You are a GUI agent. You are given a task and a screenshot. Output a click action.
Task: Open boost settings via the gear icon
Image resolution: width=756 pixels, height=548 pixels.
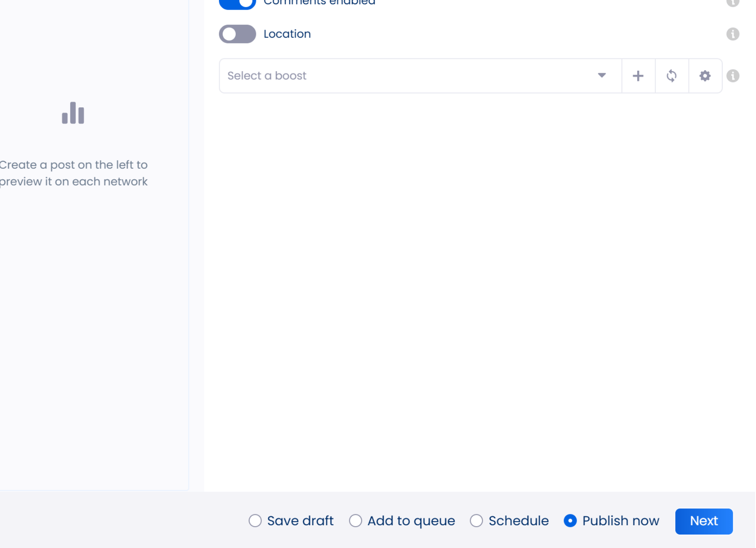(705, 76)
